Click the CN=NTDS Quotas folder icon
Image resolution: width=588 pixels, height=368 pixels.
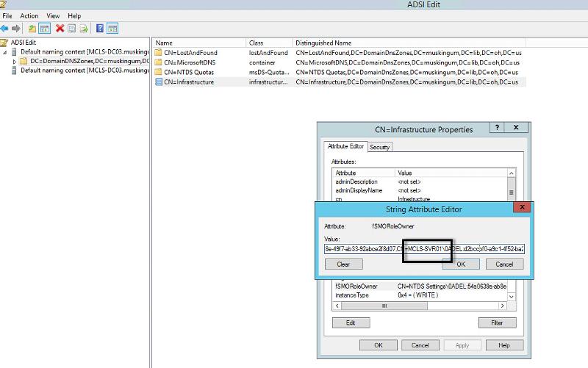point(158,72)
